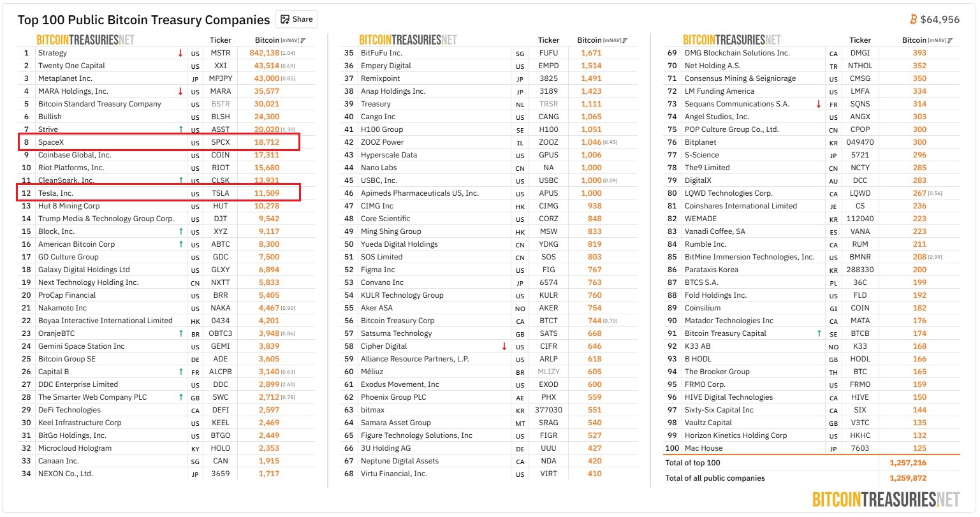
Task: Click the Total of top 100 value 1,257,216
Action: click(908, 463)
